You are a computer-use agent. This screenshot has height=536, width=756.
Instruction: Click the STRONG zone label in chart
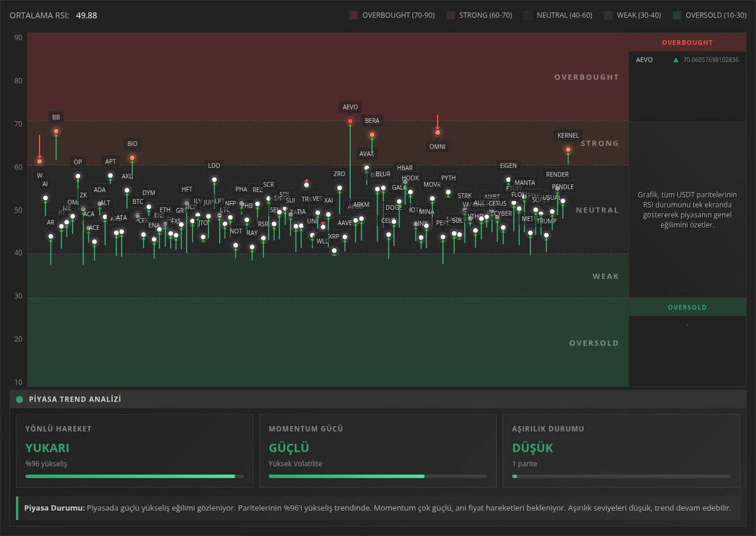600,143
